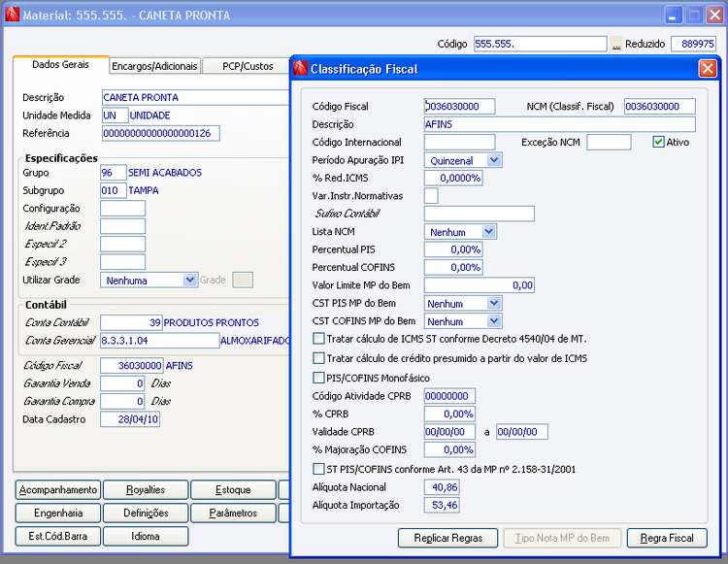Check the PIS/COFINS Monofásico option
This screenshot has width=728, height=564.
pyautogui.click(x=318, y=378)
